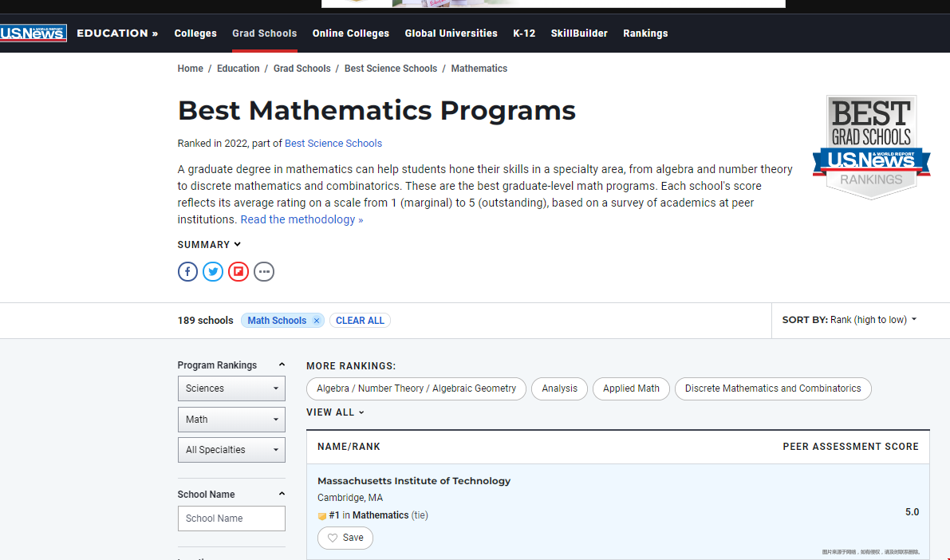Click the 189 schools count
The width and height of the screenshot is (950, 560).
(205, 321)
